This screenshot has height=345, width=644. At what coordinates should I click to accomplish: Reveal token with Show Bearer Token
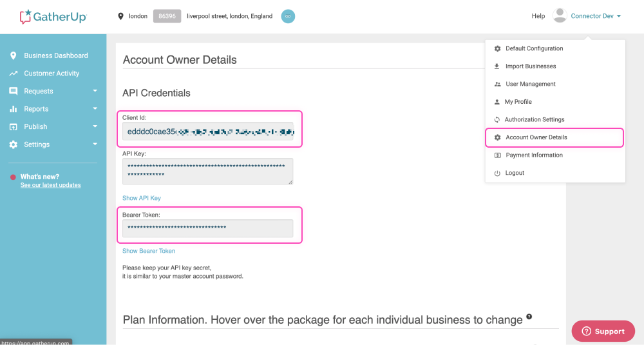click(x=149, y=251)
